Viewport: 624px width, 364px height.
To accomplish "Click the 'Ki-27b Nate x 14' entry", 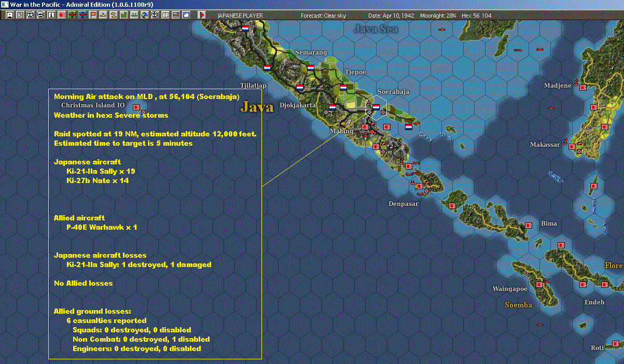I will point(98,180).
